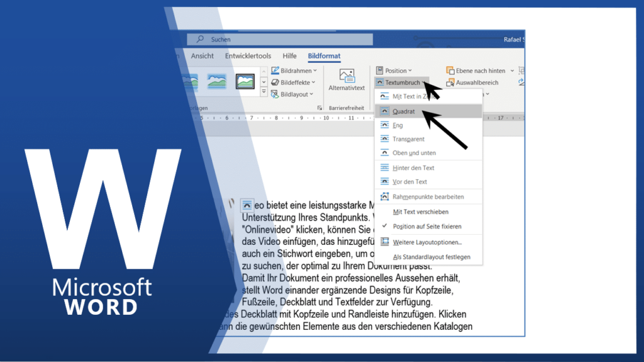Click the Suchen search field
The width and height of the screenshot is (644, 362).
point(280,40)
